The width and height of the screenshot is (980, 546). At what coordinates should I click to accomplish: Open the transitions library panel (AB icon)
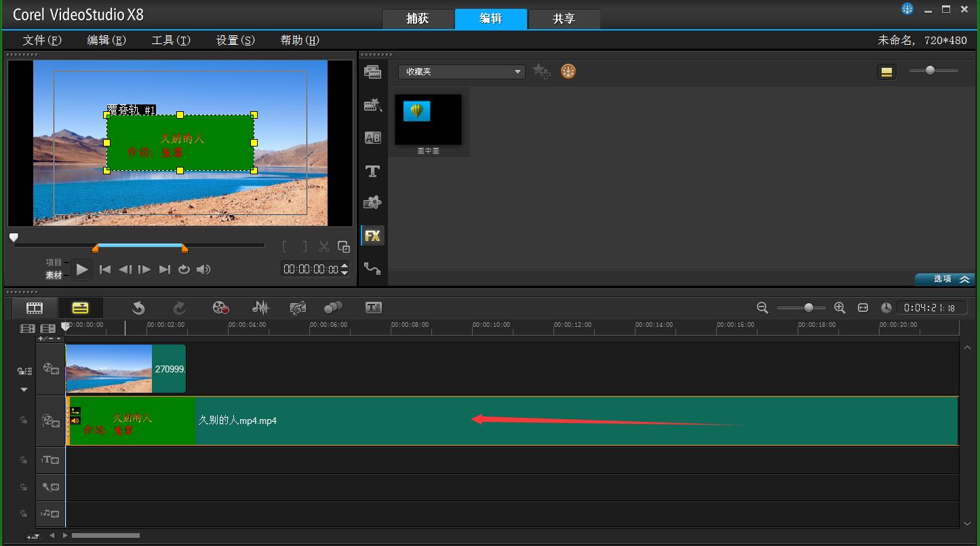tap(372, 138)
